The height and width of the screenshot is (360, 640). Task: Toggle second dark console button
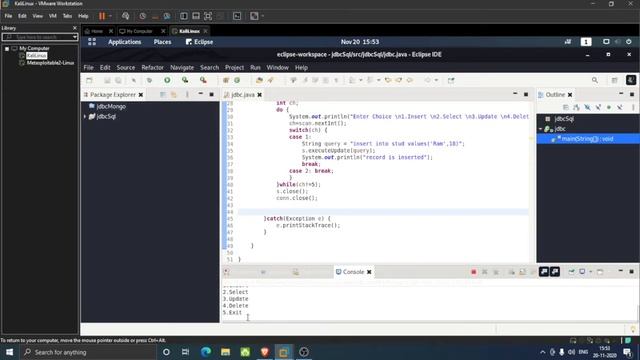click(x=555, y=272)
